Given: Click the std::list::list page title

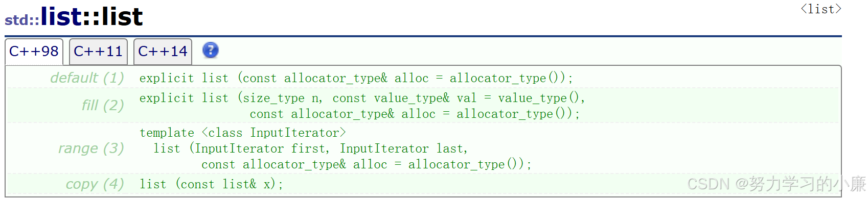Looking at the screenshot, I should (x=74, y=17).
